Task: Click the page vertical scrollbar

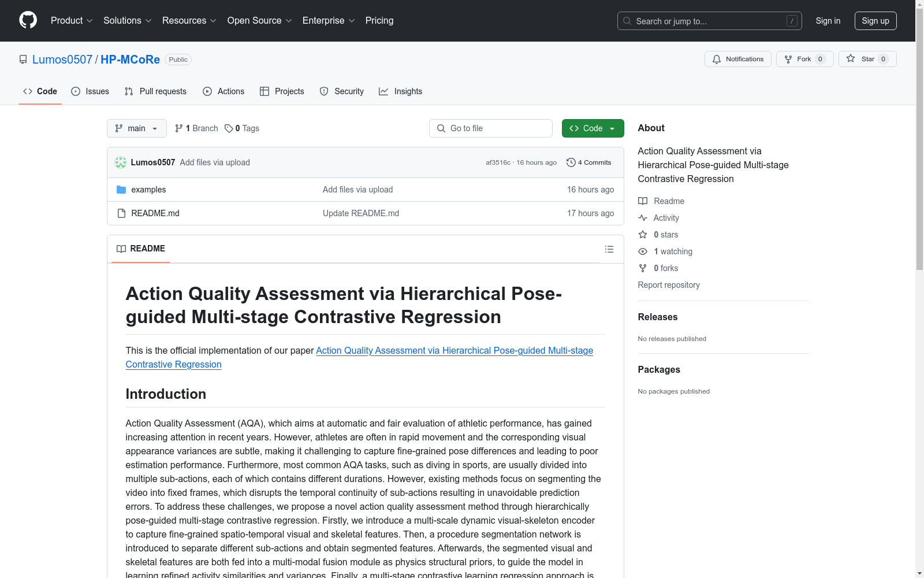Action: click(919, 139)
